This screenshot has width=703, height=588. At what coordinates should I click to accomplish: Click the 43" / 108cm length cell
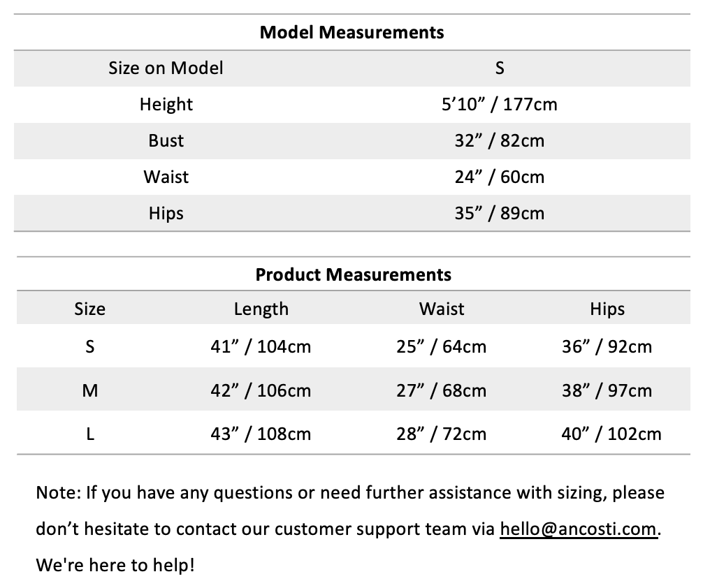(x=261, y=434)
